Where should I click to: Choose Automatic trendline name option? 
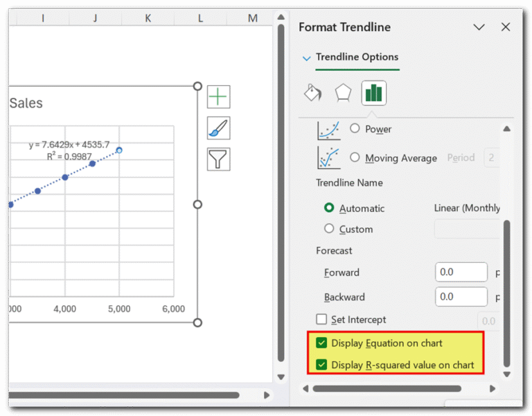point(329,207)
